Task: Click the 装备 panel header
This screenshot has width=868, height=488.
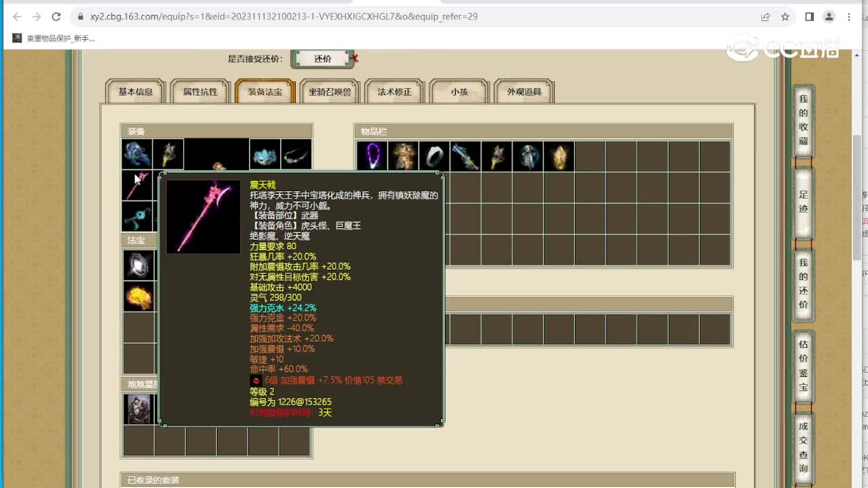Action: click(216, 131)
